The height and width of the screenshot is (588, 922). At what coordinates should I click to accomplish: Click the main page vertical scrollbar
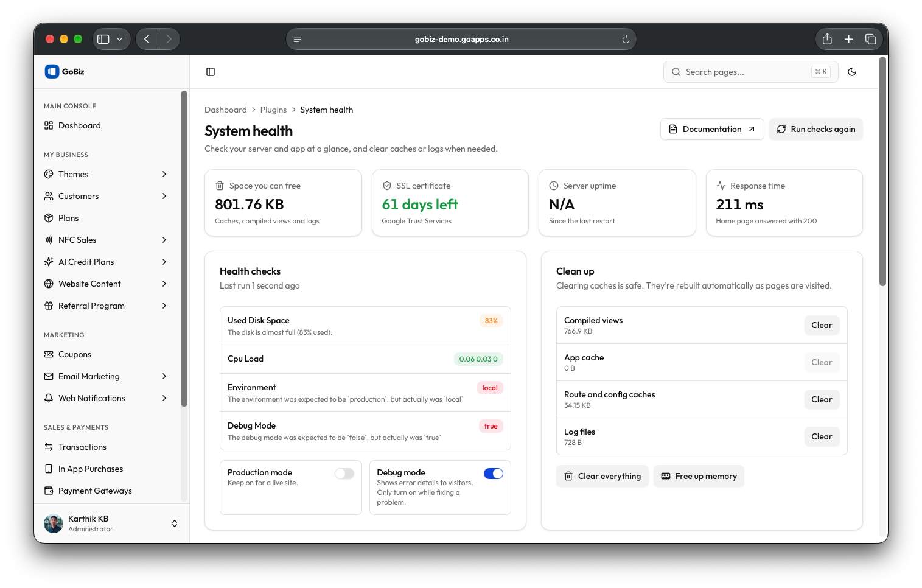[x=882, y=172]
